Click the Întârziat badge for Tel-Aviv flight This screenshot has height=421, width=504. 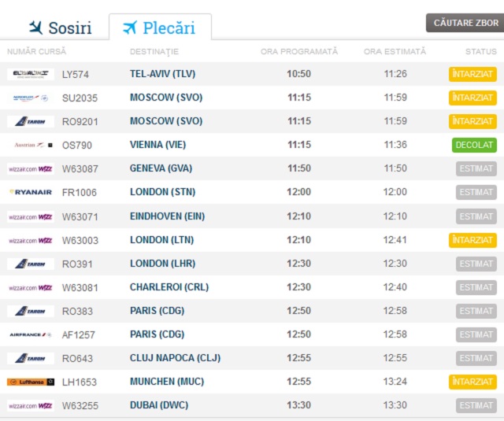click(472, 74)
